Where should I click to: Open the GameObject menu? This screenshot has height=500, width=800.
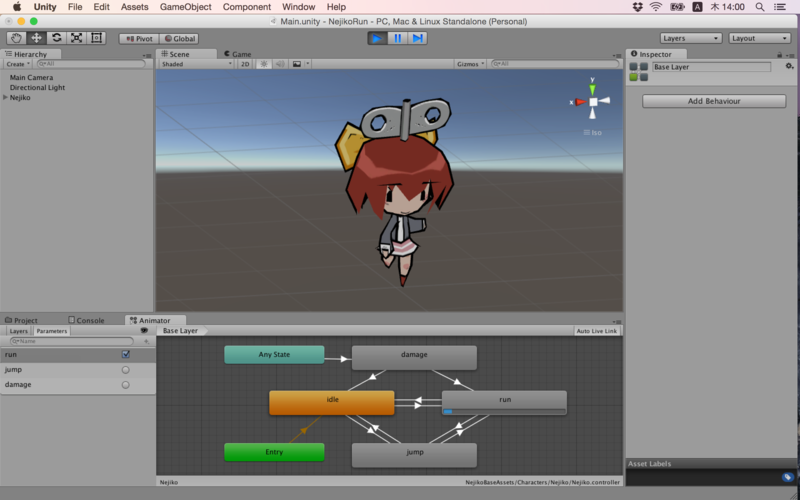[x=186, y=7]
